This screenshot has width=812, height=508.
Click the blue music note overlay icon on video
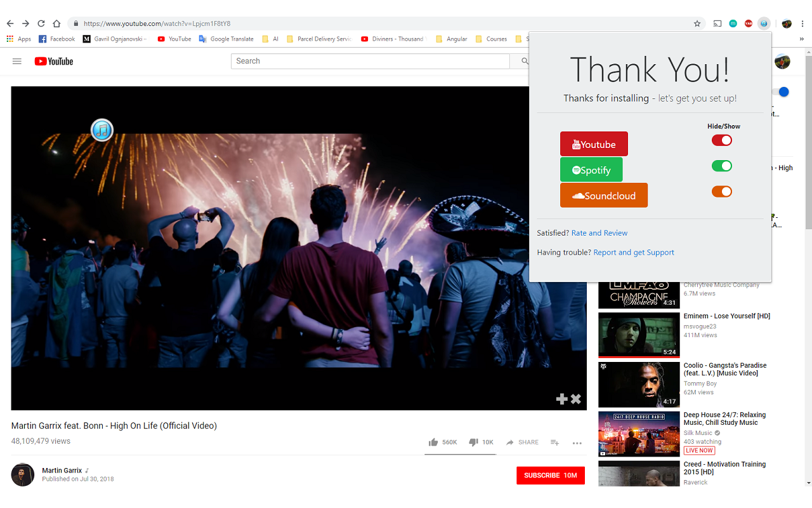(102, 130)
